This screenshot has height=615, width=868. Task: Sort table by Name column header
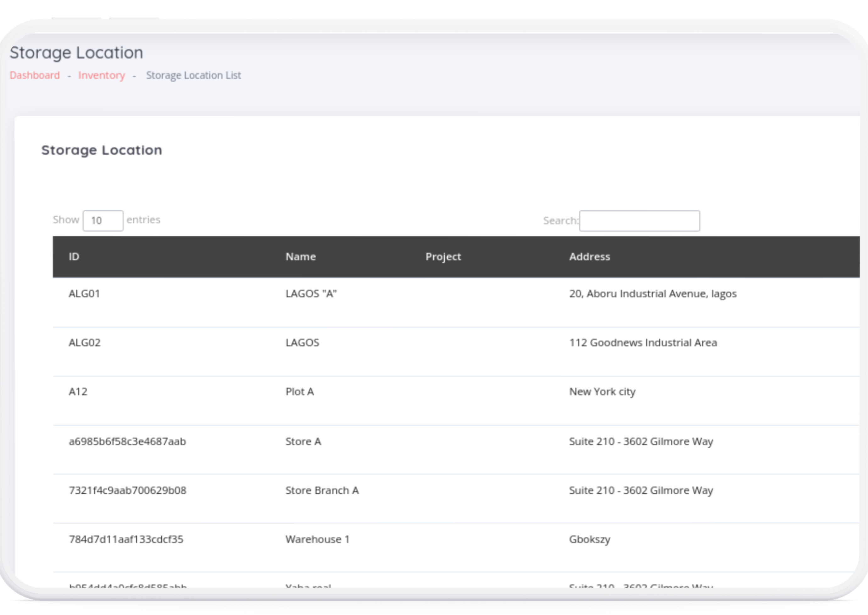pyautogui.click(x=300, y=257)
